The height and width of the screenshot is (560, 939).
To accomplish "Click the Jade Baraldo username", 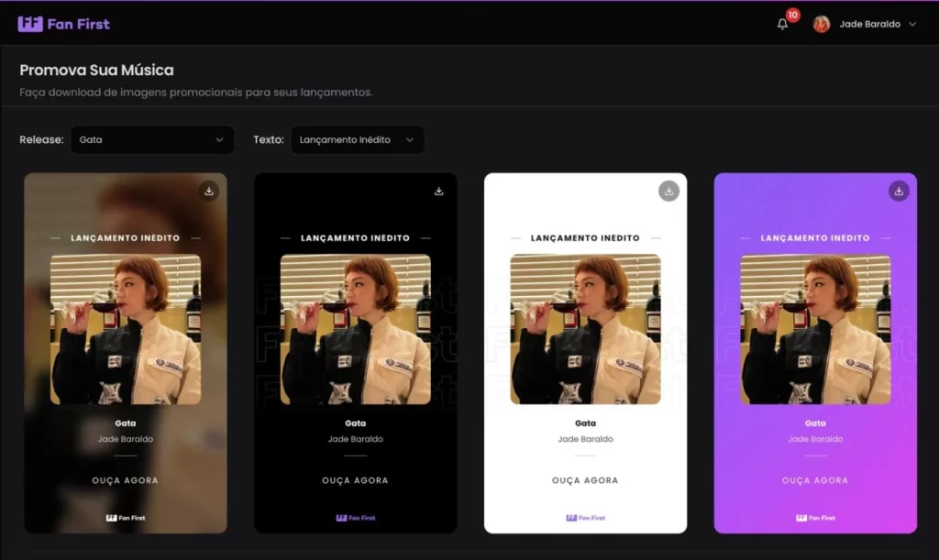I will click(869, 25).
